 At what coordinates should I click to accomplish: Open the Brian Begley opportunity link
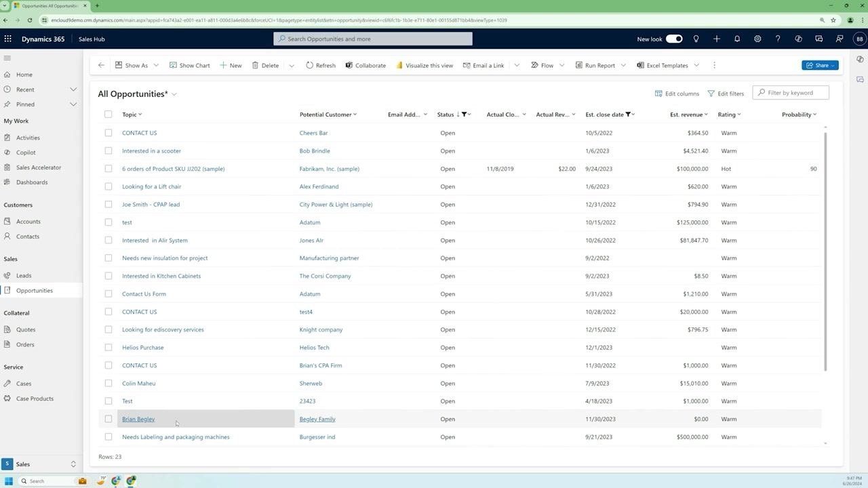pyautogui.click(x=138, y=419)
